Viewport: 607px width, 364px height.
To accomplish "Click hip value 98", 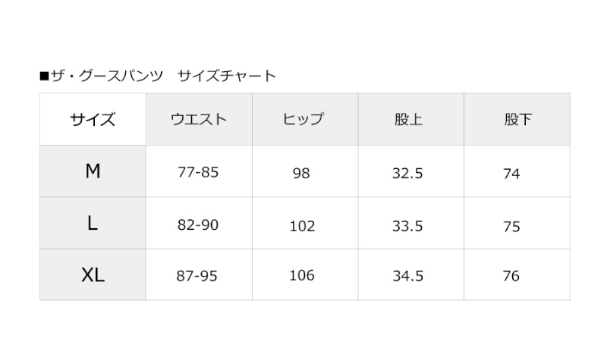I will 301,173.
